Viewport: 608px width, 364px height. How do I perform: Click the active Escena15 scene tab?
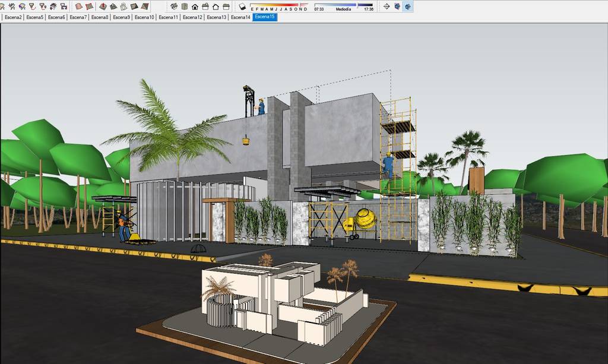click(264, 17)
